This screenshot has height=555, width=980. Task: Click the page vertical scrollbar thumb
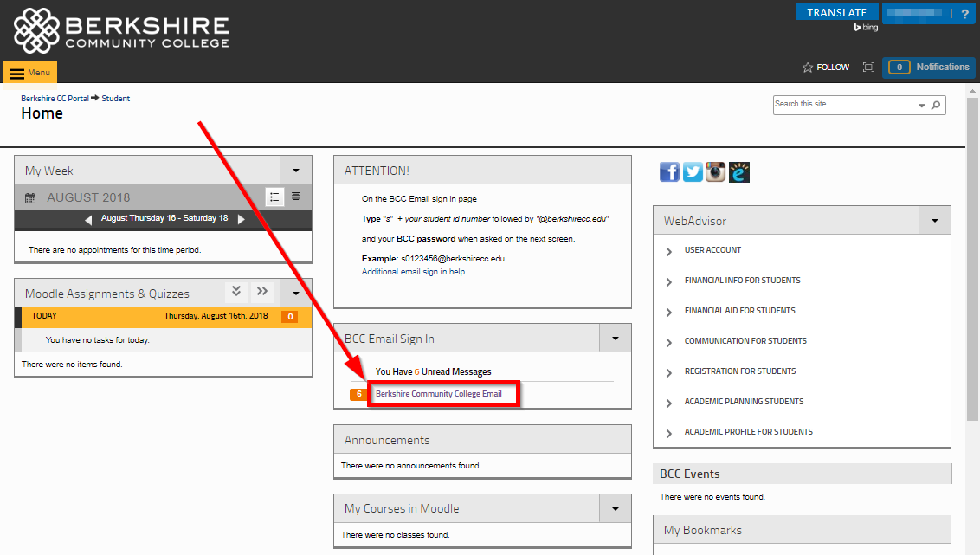(x=972, y=258)
